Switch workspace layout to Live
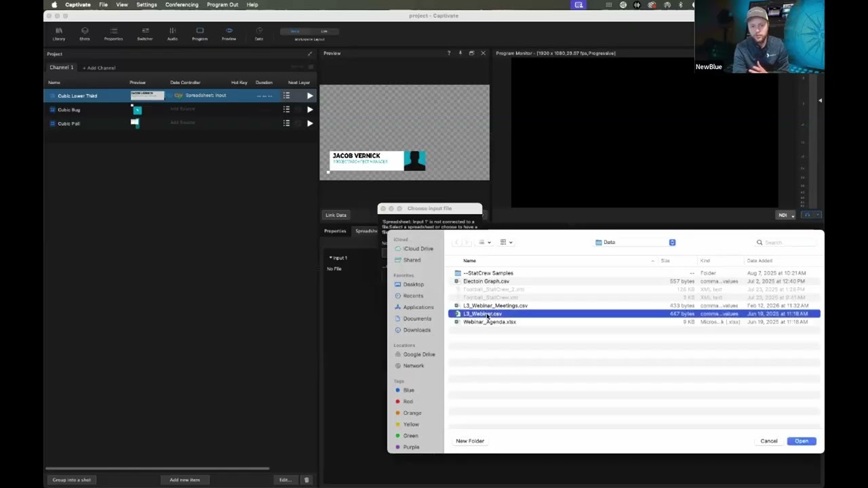The width and height of the screenshot is (868, 488). pos(324,31)
